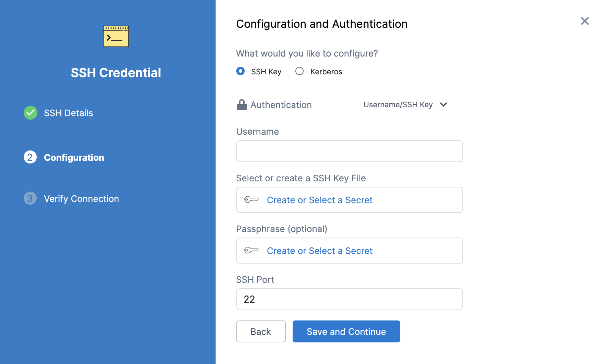Choose Kerberos as the configuration type
Image resolution: width=612 pixels, height=364 pixels.
tap(299, 71)
